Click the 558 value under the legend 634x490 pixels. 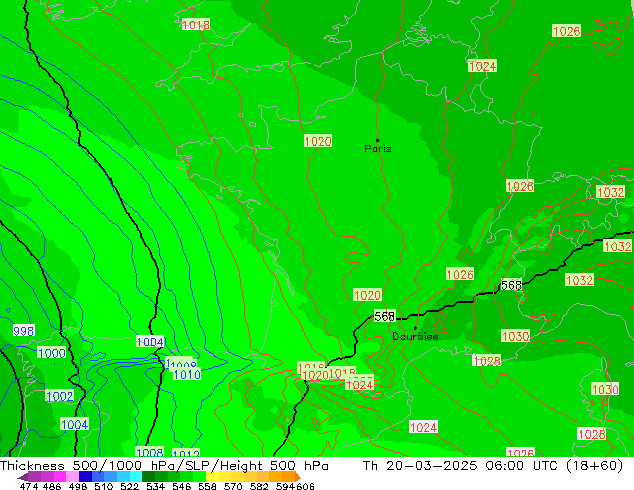coord(207,486)
